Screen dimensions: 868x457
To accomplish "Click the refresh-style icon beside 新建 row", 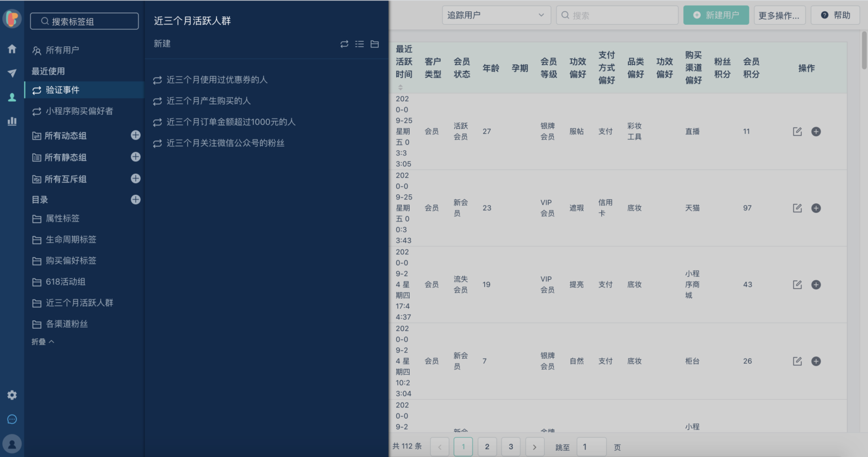I will [x=344, y=44].
